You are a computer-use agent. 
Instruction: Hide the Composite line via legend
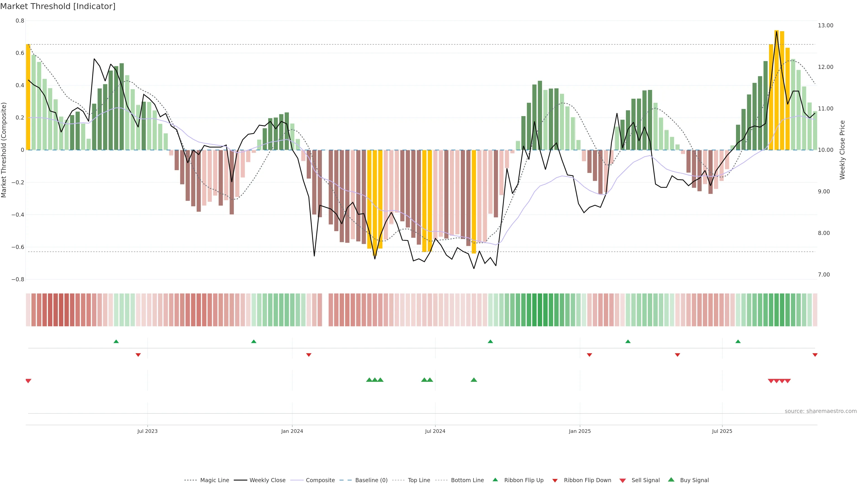(320, 480)
